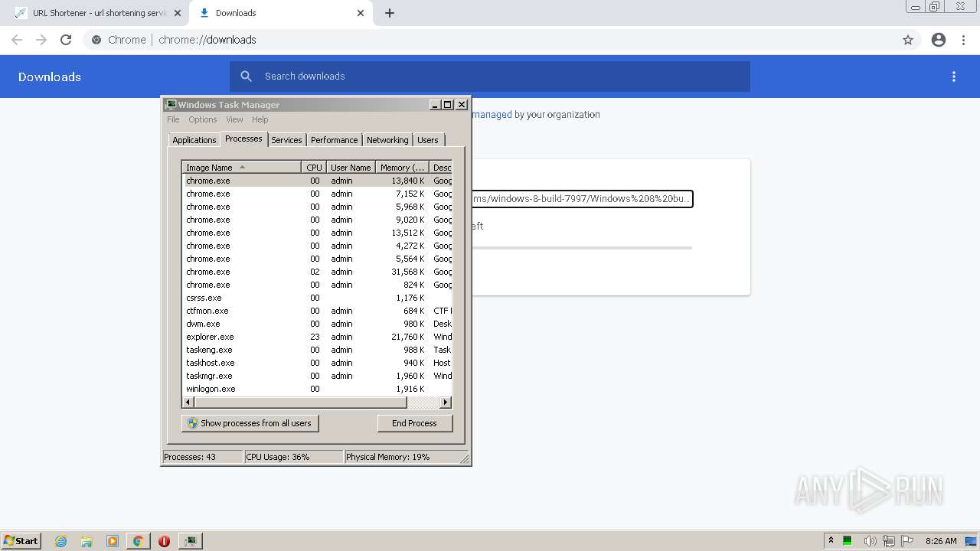Click the Search downloads field
Screen dimensions: 980x551
[x=490, y=77]
